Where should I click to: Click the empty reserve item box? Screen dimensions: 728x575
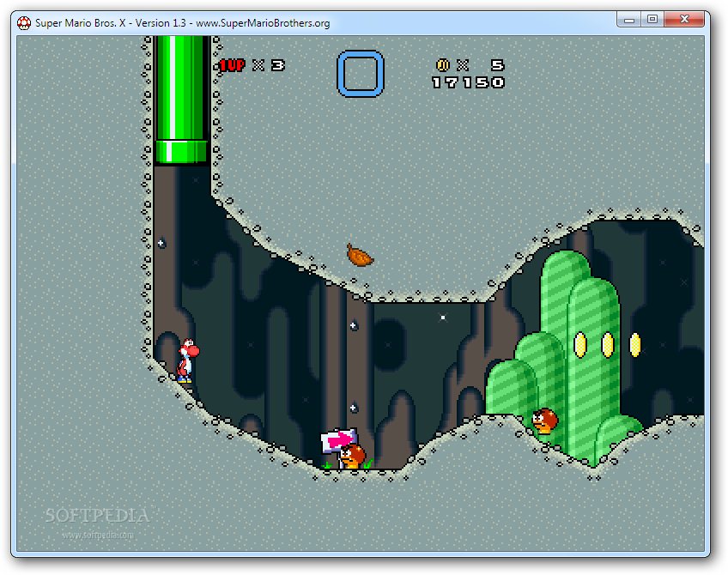click(361, 74)
